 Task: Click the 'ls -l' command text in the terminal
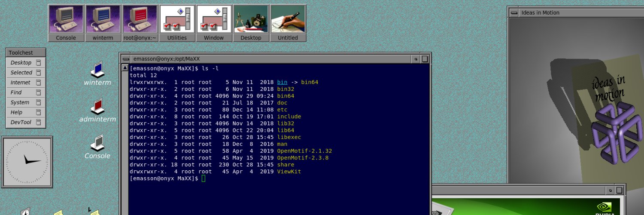210,68
